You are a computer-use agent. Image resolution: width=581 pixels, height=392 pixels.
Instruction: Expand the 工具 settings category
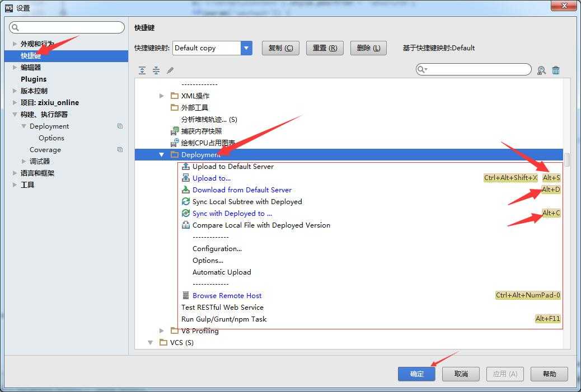coord(15,185)
